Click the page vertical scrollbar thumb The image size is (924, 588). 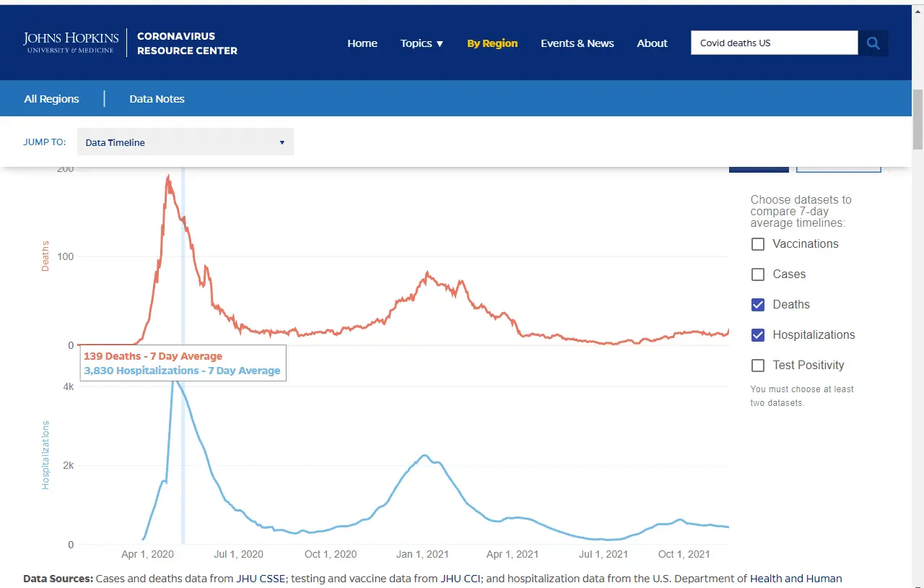pyautogui.click(x=918, y=119)
